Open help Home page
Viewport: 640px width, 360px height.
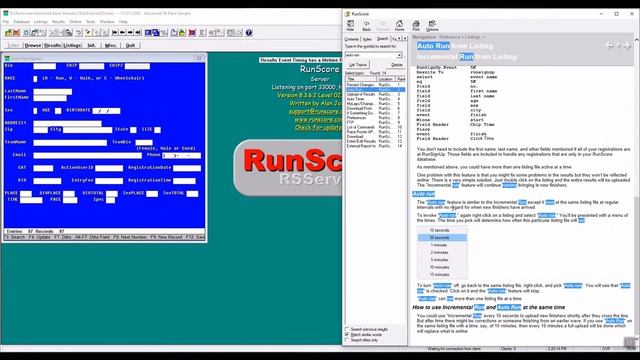(399, 26)
